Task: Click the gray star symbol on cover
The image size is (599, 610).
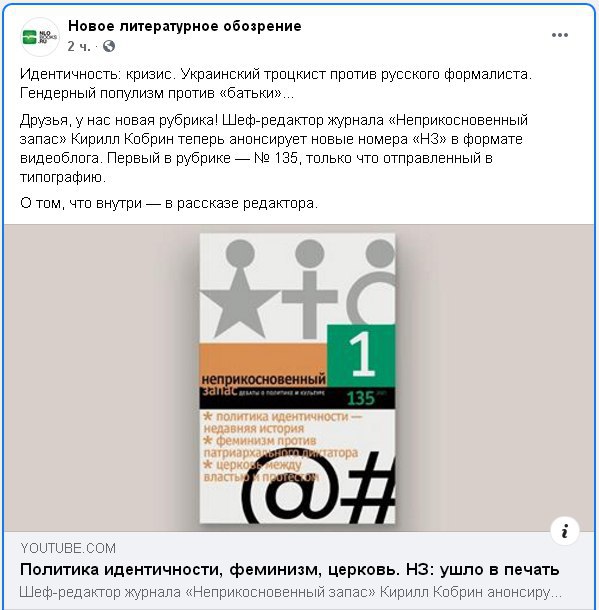Action: click(239, 303)
